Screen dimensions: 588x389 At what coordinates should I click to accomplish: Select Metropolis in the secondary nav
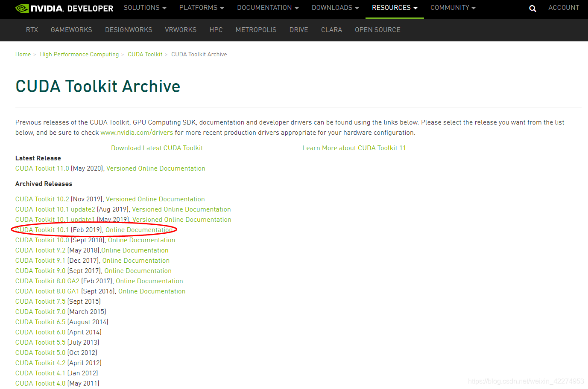(256, 30)
